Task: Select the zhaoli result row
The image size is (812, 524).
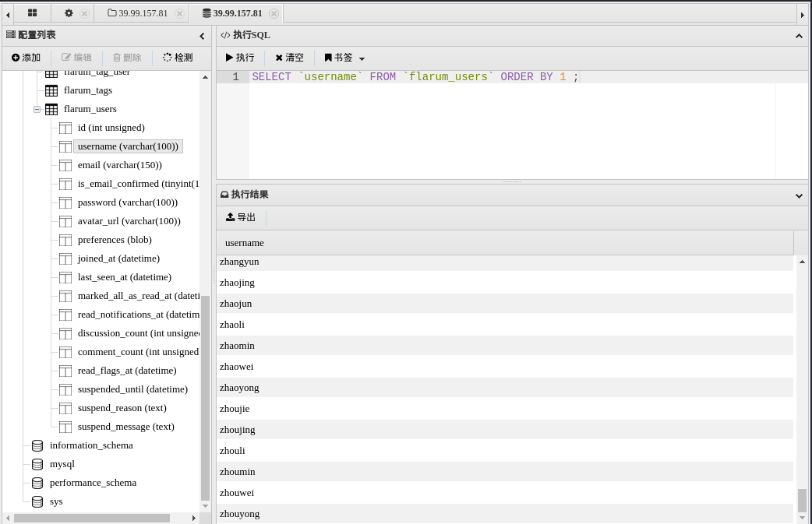Action: pos(505,325)
